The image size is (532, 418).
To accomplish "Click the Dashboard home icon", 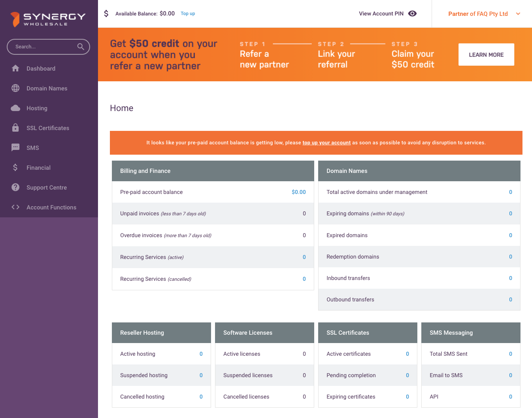I will (15, 68).
